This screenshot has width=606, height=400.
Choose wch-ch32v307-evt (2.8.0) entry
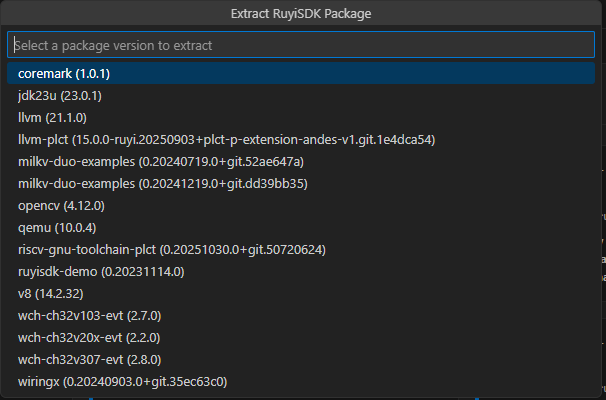tap(301, 360)
